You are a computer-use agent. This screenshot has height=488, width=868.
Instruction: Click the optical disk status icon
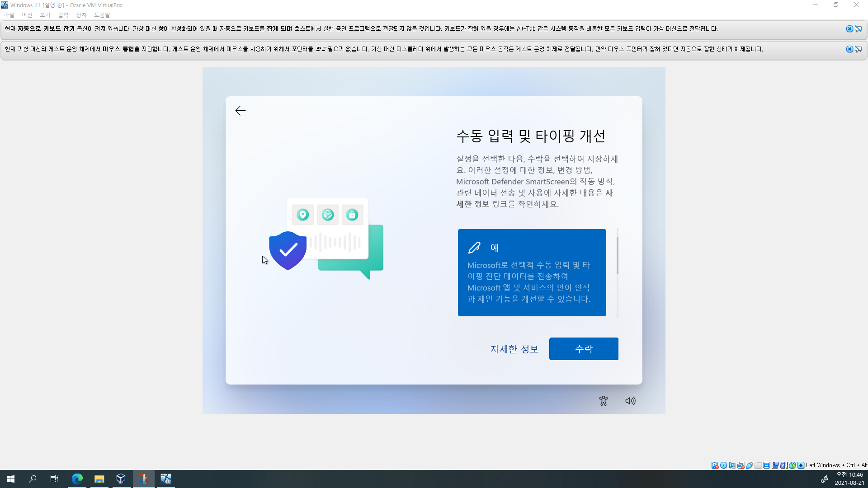coord(723,465)
